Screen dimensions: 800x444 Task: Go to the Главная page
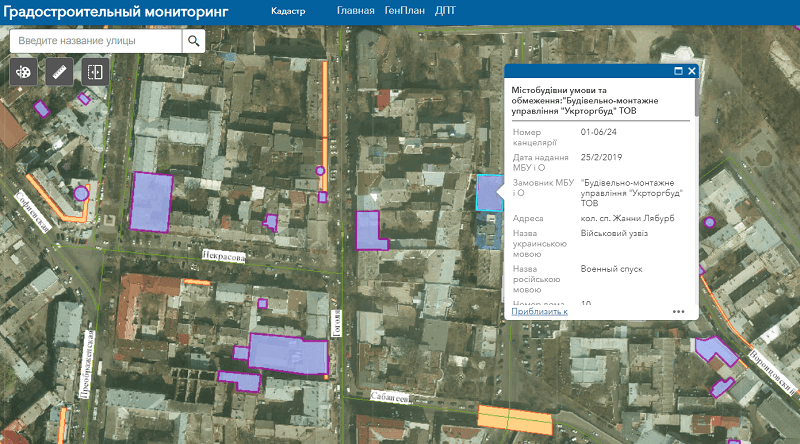coord(356,11)
